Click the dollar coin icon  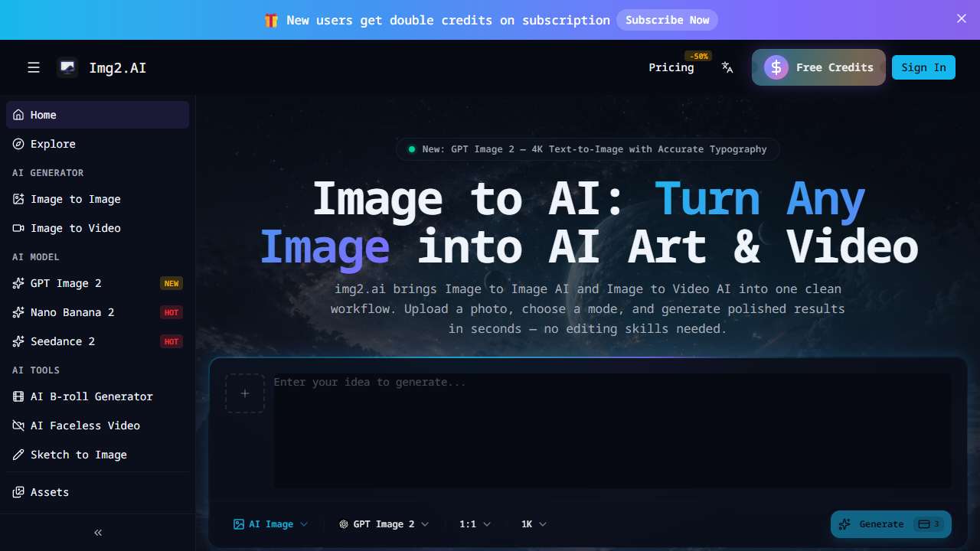(x=776, y=67)
